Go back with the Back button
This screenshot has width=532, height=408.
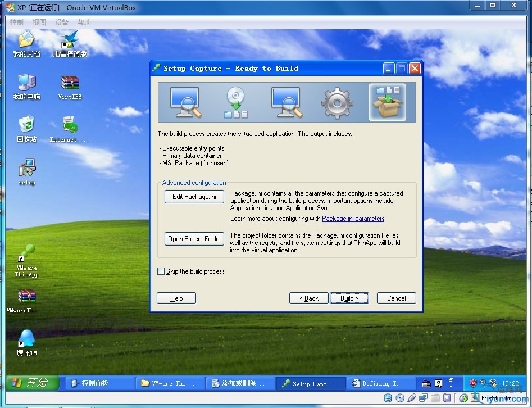[309, 298]
